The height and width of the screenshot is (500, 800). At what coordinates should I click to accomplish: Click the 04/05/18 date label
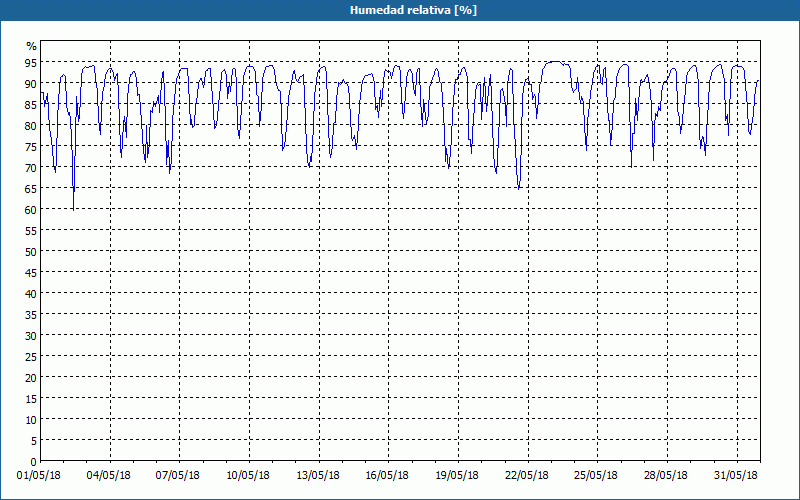click(109, 476)
